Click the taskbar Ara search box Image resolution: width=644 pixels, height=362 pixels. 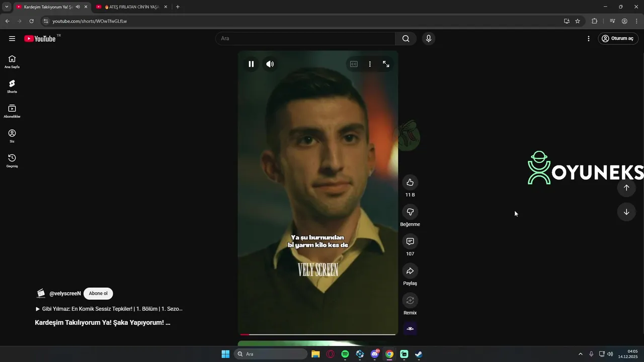271,354
